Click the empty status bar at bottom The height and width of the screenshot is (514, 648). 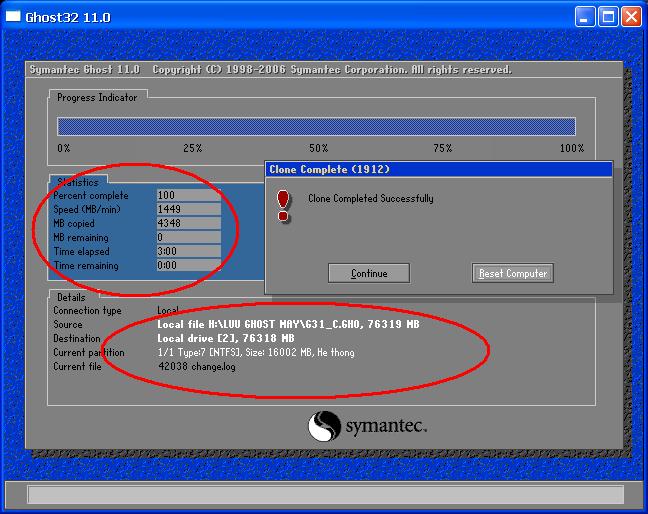pyautogui.click(x=324, y=494)
